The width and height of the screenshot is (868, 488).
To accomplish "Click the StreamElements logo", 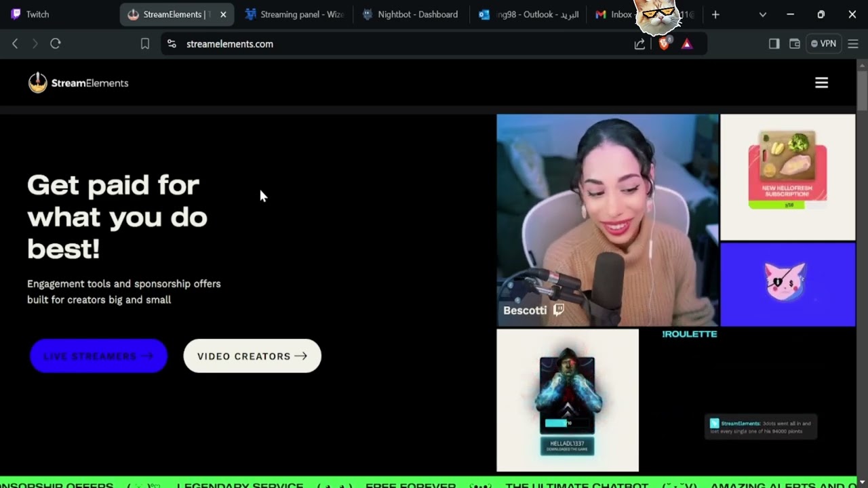I will (78, 83).
